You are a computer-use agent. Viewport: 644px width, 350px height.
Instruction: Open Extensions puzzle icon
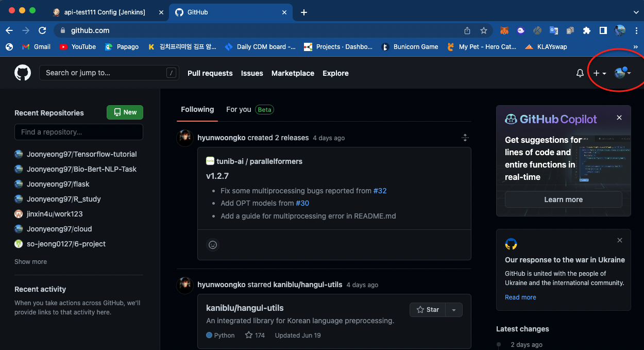[586, 30]
